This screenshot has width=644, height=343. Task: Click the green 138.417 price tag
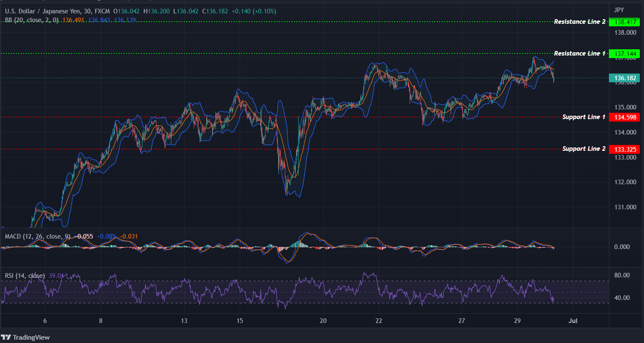[625, 22]
